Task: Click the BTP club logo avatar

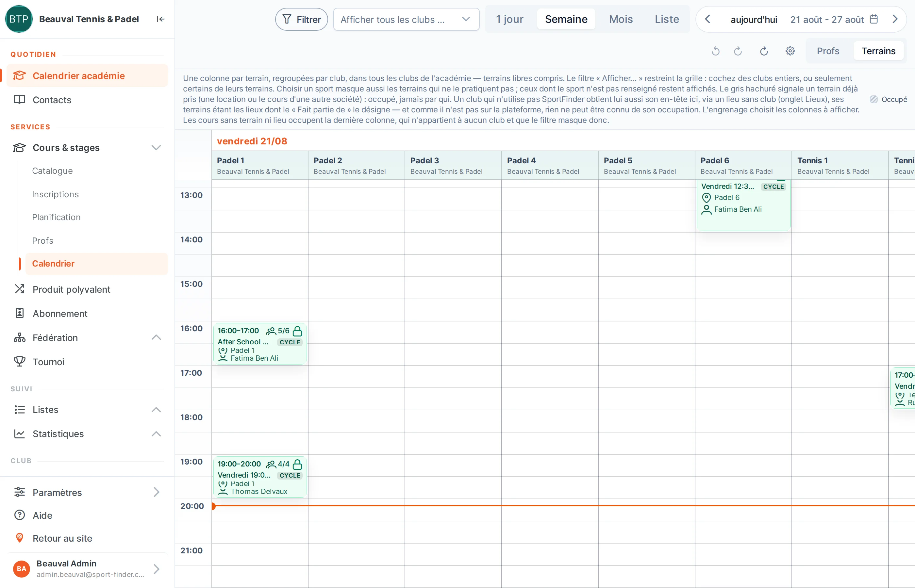Action: [x=19, y=19]
